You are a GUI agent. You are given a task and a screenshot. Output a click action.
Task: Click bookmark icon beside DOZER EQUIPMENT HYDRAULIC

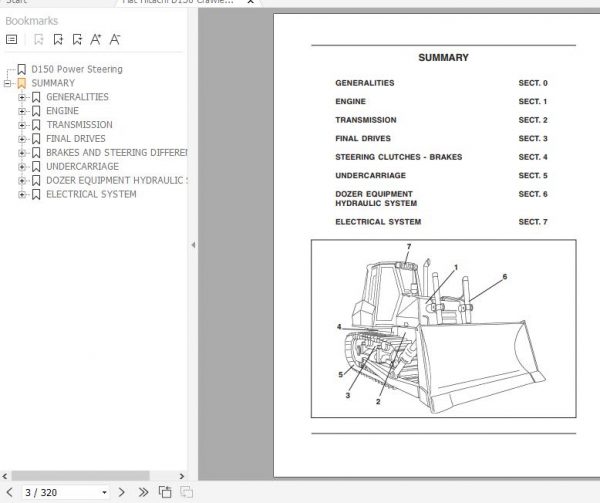click(x=36, y=180)
